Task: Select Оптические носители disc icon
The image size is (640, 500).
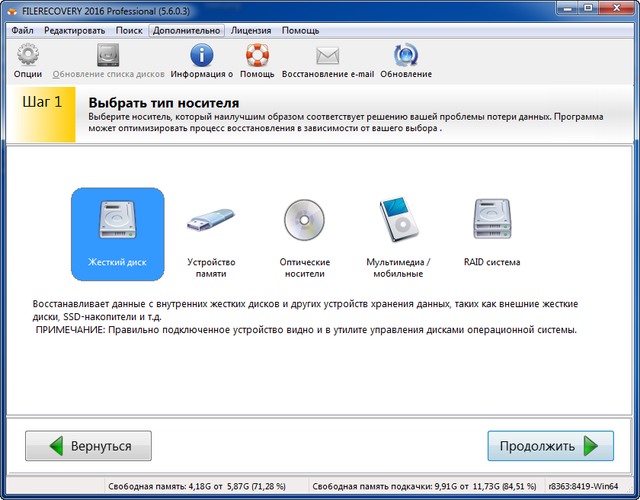Action: 304,223
